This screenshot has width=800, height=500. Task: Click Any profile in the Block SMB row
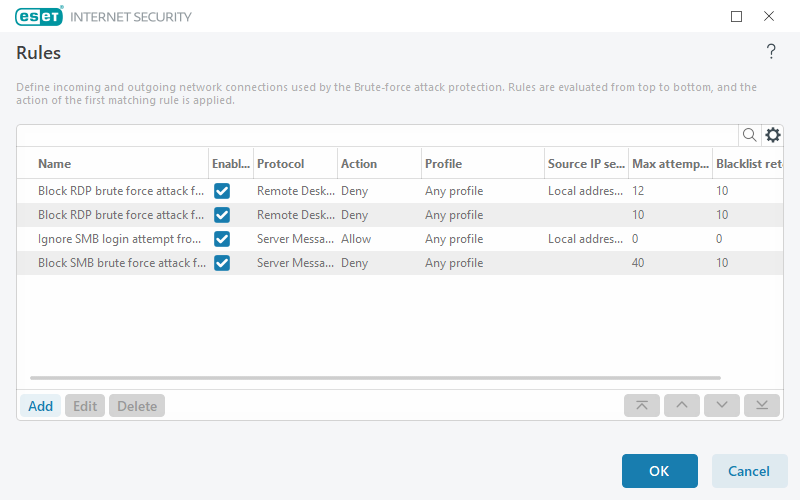pyautogui.click(x=454, y=263)
